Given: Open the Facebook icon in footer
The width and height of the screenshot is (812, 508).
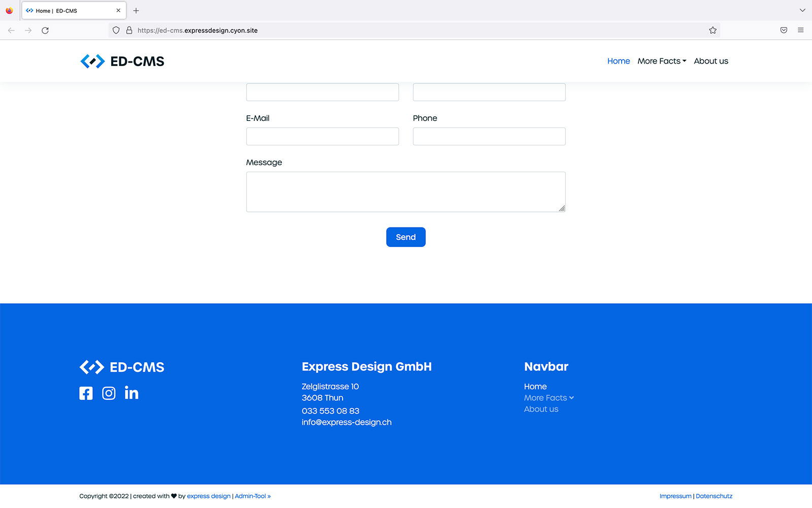Looking at the screenshot, I should [86, 393].
